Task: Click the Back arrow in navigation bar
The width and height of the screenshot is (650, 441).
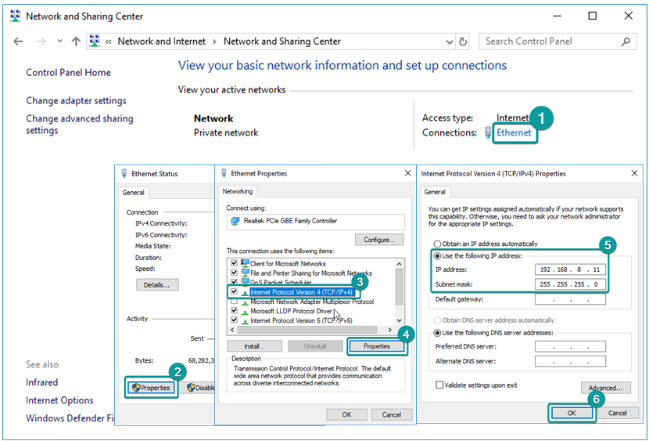Action: click(18, 41)
